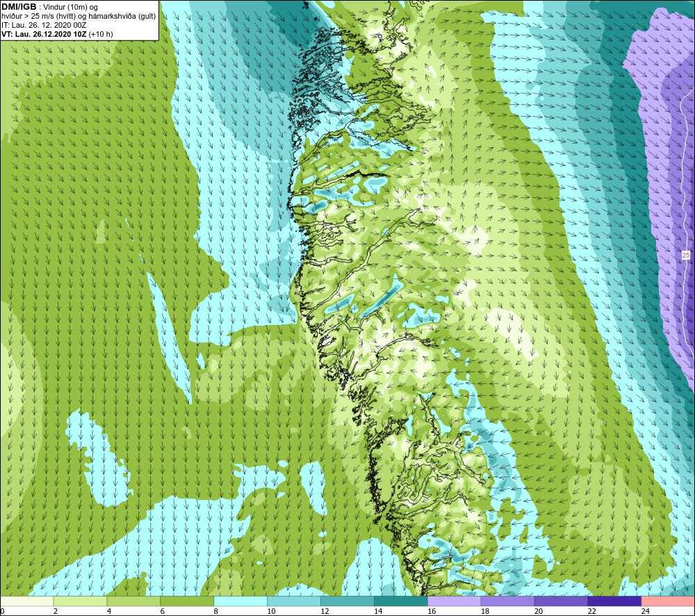The image size is (695, 616).
Task: Click the 'Vindur (10m) og' text
Action: [x=70, y=8]
